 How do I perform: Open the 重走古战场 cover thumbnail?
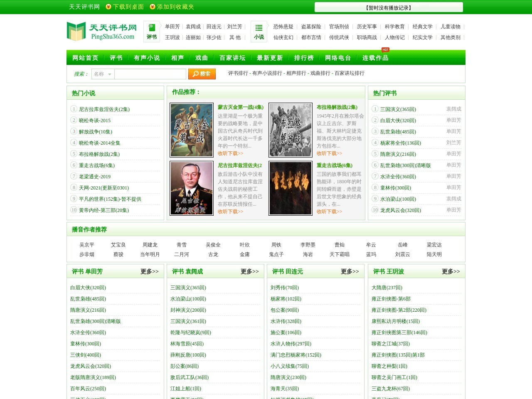(x=291, y=188)
